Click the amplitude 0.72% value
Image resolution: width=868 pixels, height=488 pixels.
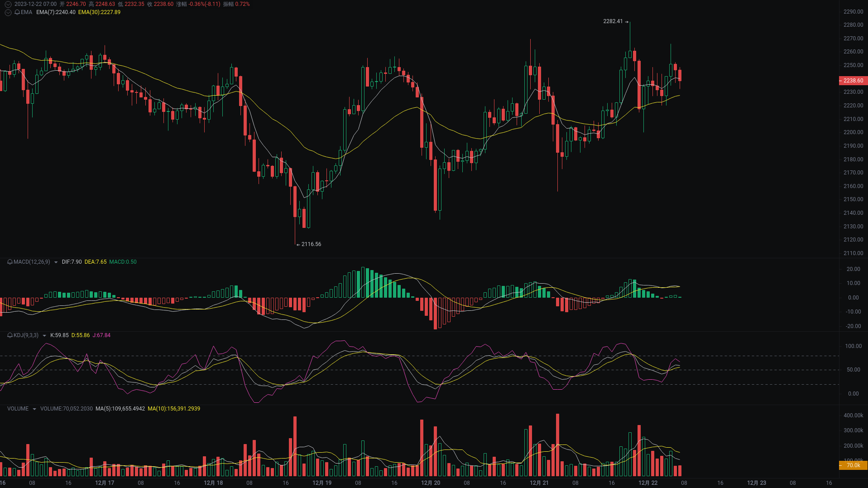tap(242, 4)
